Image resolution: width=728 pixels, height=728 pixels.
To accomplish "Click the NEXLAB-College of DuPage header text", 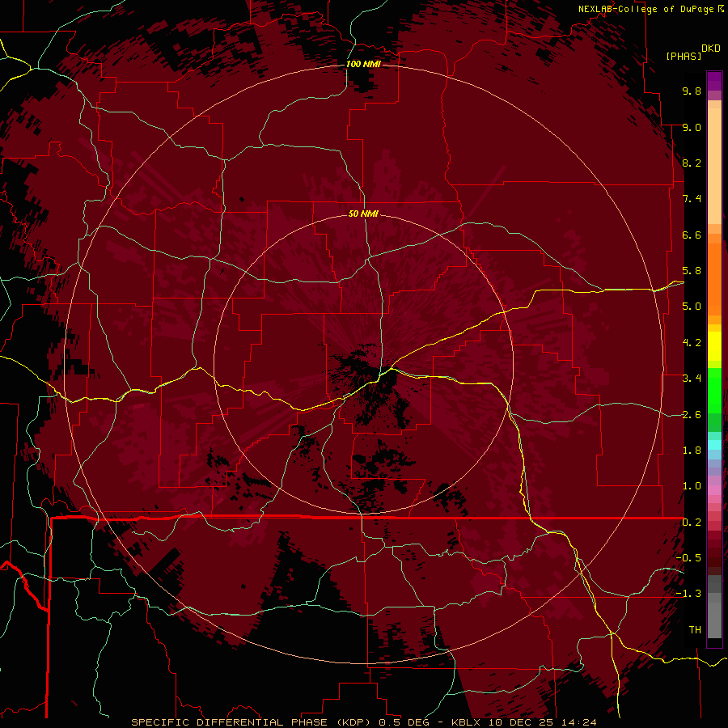I will [645, 9].
